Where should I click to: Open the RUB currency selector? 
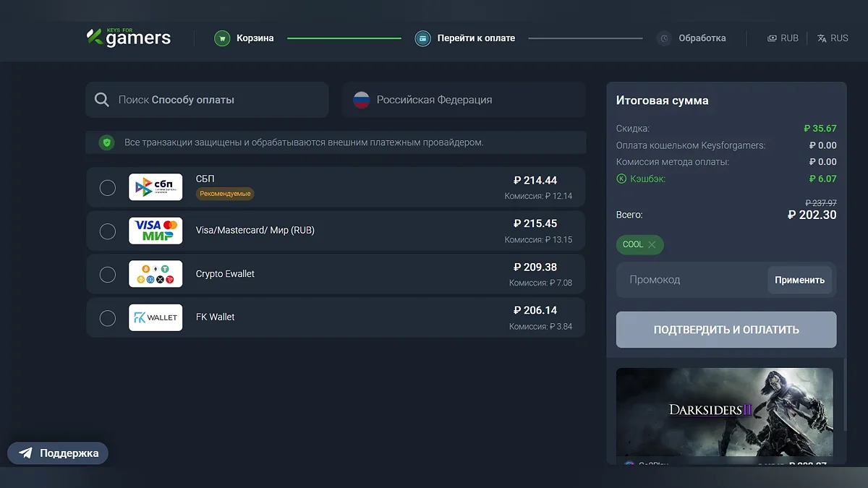783,38
